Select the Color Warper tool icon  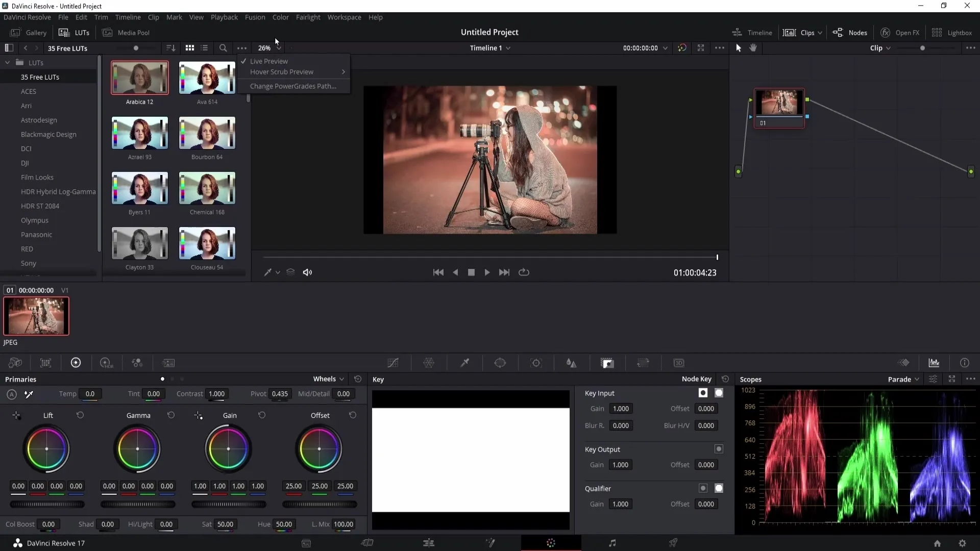point(428,363)
